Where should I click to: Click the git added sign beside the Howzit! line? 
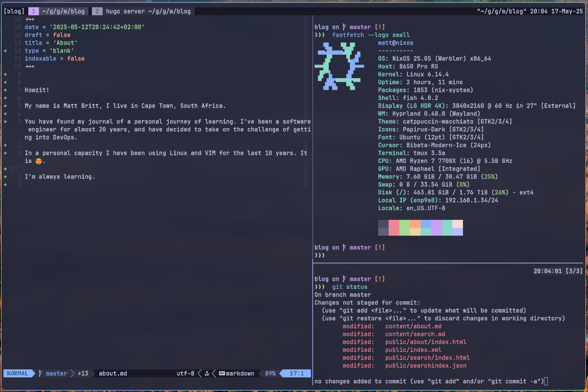[x=5, y=90]
